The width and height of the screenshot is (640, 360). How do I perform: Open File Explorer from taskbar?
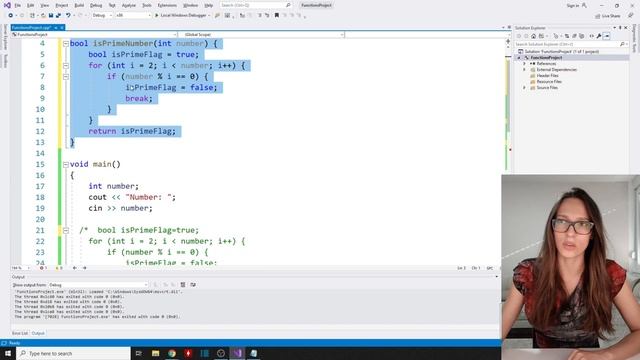click(156, 353)
